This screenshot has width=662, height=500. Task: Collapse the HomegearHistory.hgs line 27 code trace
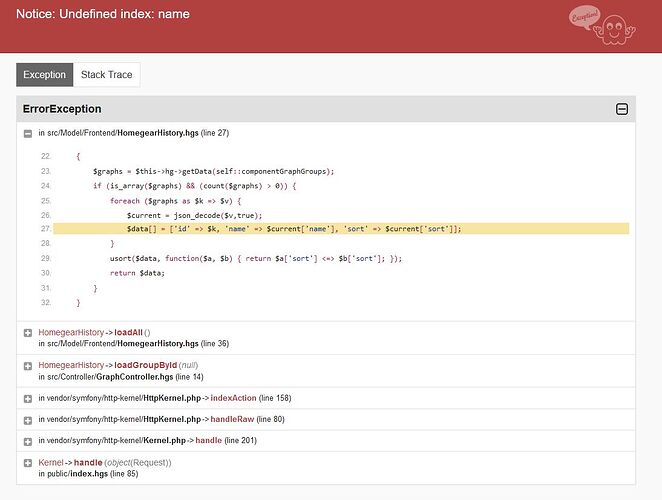pos(28,133)
